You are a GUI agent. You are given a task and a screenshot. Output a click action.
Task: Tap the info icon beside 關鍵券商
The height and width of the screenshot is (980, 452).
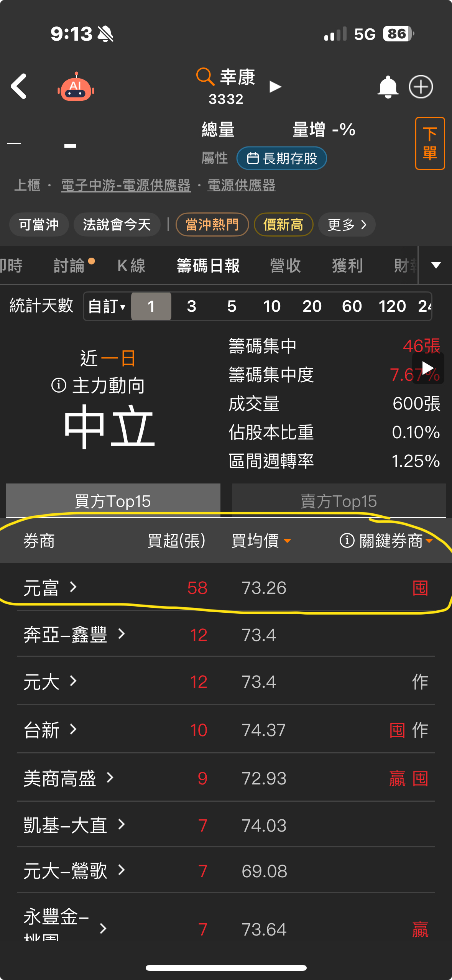pos(347,541)
